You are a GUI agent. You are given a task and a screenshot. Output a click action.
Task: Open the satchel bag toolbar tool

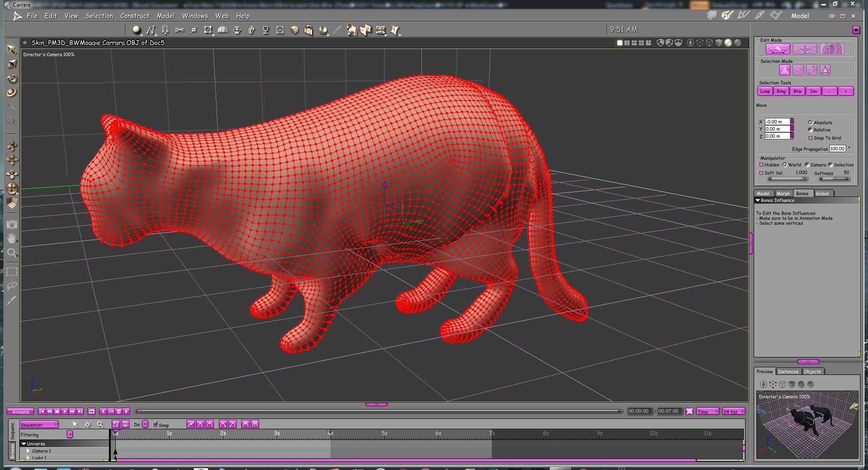308,30
